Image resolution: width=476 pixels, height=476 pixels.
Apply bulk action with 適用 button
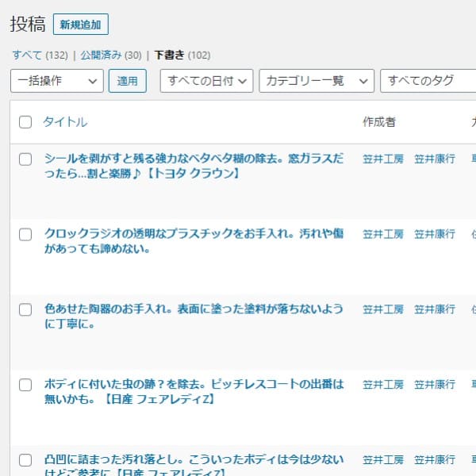pos(128,81)
